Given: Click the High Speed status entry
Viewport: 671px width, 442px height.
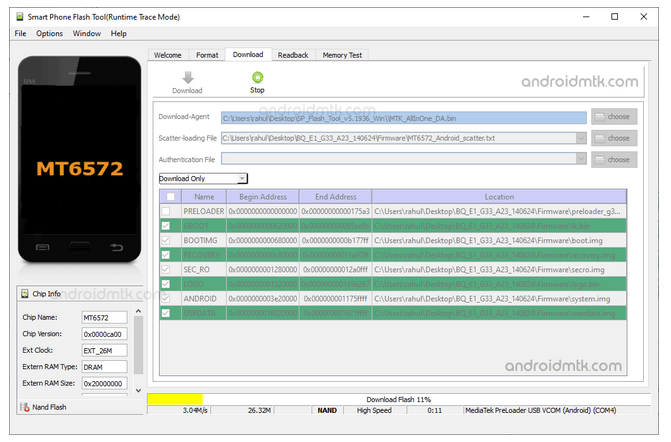Looking at the screenshot, I should pyautogui.click(x=374, y=410).
